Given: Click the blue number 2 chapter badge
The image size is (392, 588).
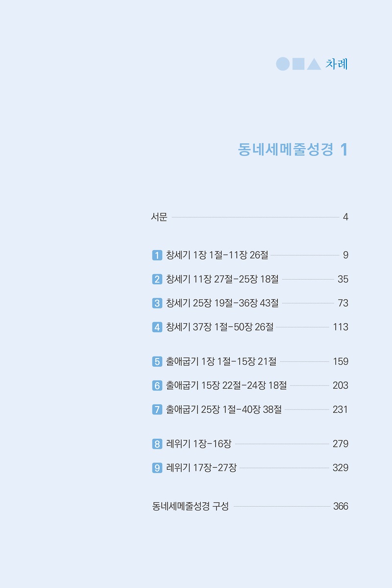Looking at the screenshot, I should pos(157,280).
